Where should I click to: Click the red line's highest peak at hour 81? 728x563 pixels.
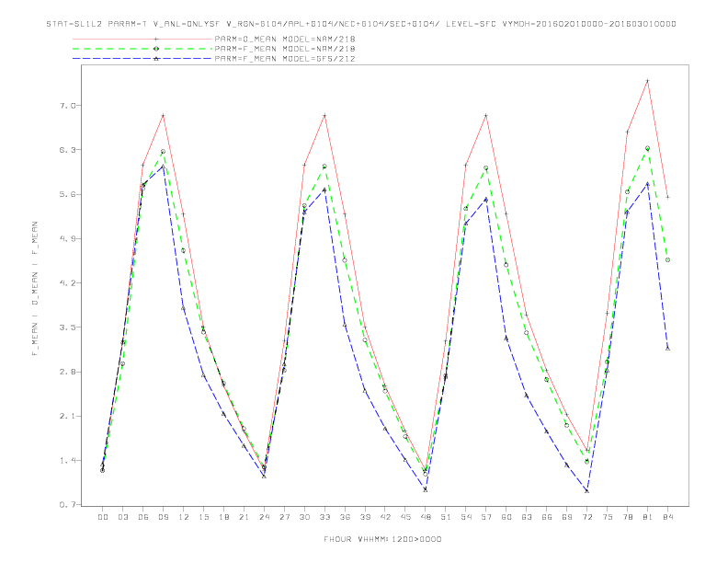[647, 81]
